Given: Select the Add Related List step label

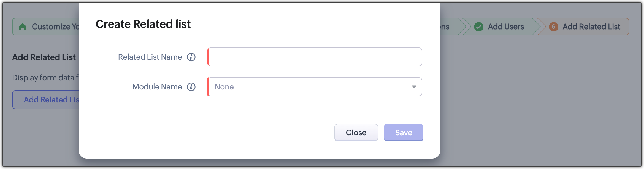Looking at the screenshot, I should click(x=591, y=27).
